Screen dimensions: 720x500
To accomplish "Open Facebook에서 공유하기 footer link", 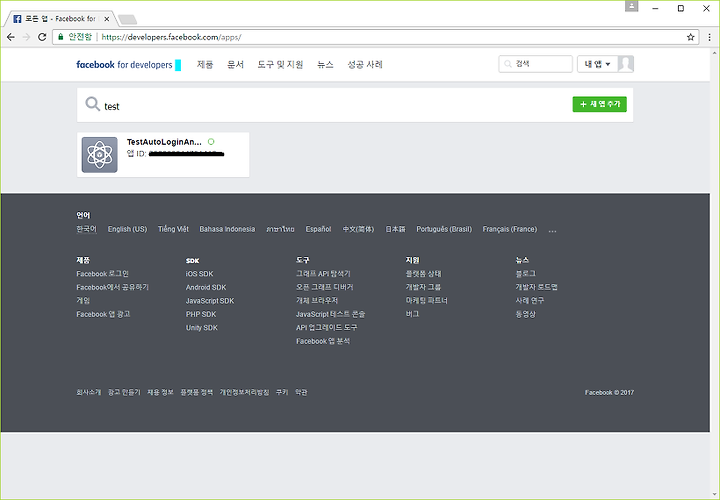I will [112, 287].
